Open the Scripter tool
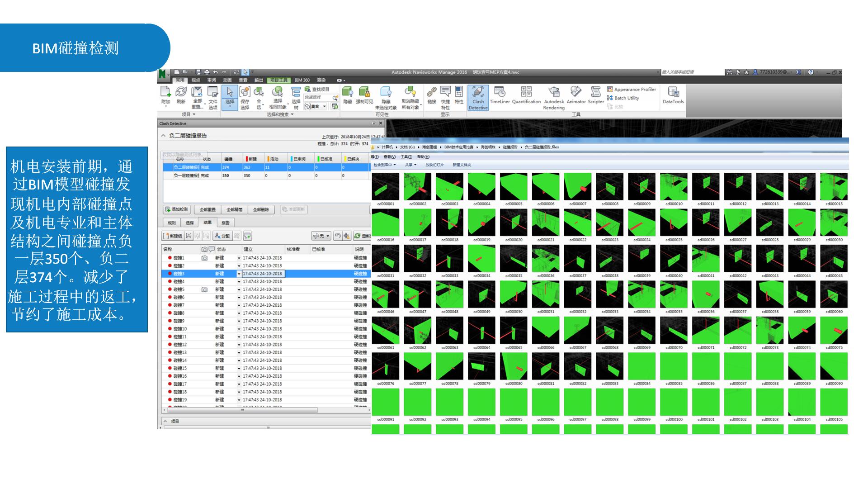 click(596, 95)
